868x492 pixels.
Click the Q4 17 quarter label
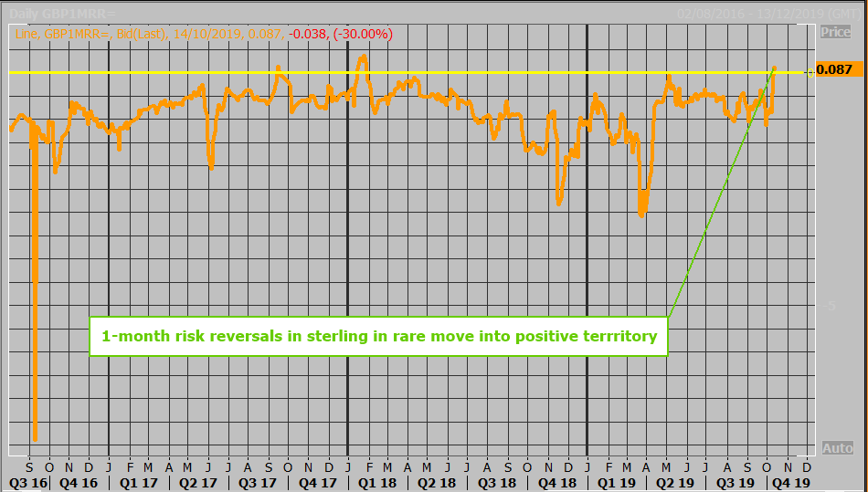318,483
